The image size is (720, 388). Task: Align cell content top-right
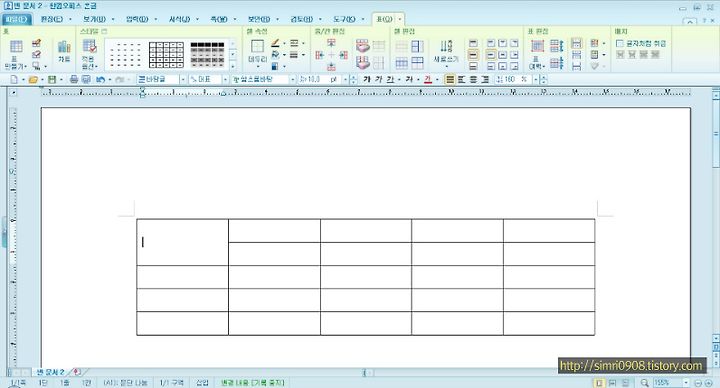(x=514, y=43)
